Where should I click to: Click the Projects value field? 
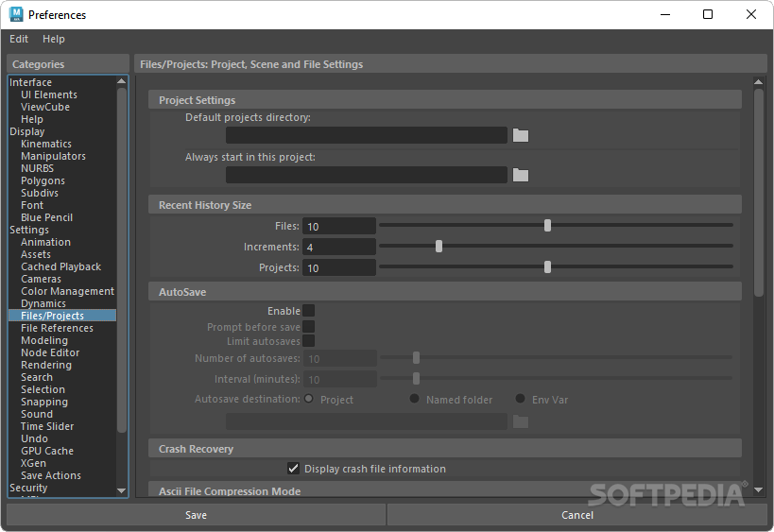pyautogui.click(x=339, y=267)
